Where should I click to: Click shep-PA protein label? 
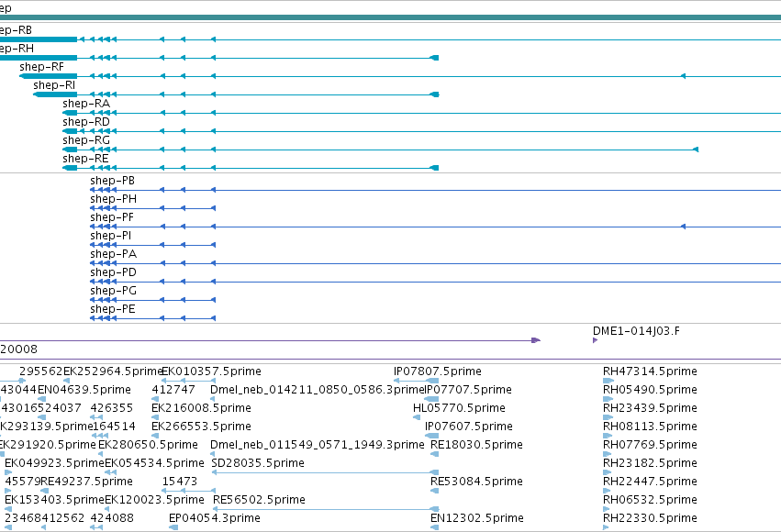point(113,254)
